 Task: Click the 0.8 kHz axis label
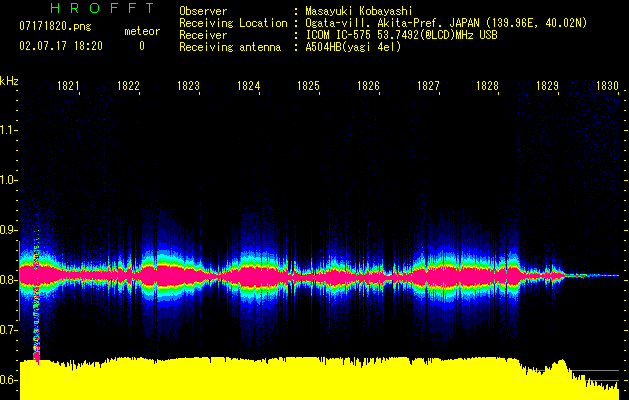[x=8, y=280]
